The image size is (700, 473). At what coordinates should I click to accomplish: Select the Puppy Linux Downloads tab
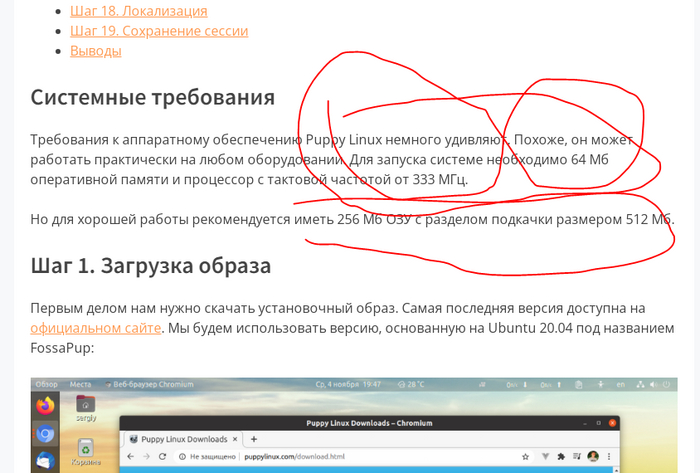(x=182, y=439)
